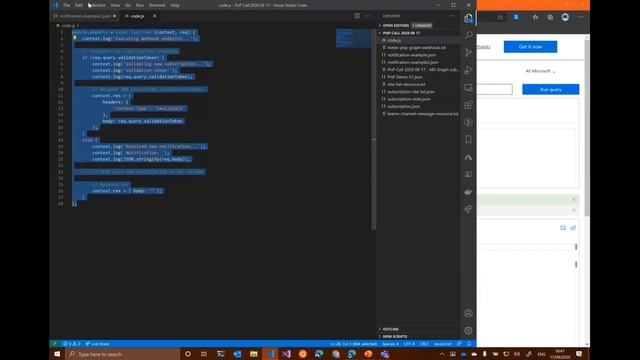Screen dimensions: 640x360
Task: Click the Spaces: 4 indentation status item
Action: pyautogui.click(x=390, y=344)
